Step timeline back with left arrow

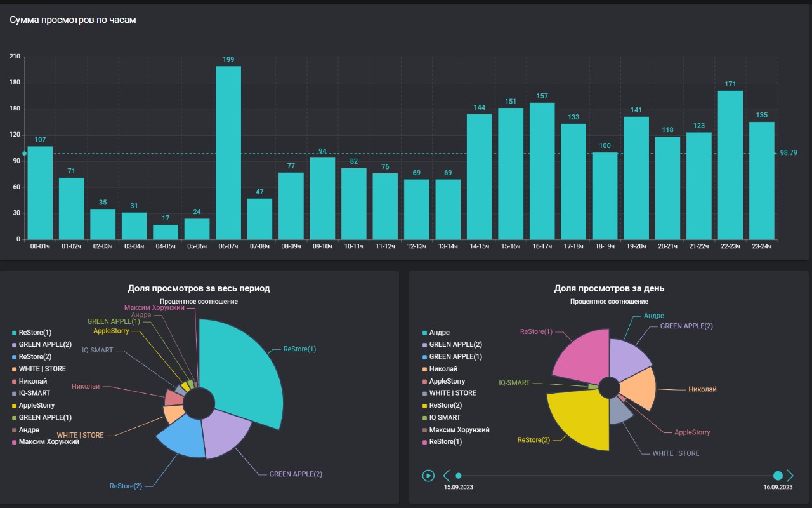[x=447, y=475]
